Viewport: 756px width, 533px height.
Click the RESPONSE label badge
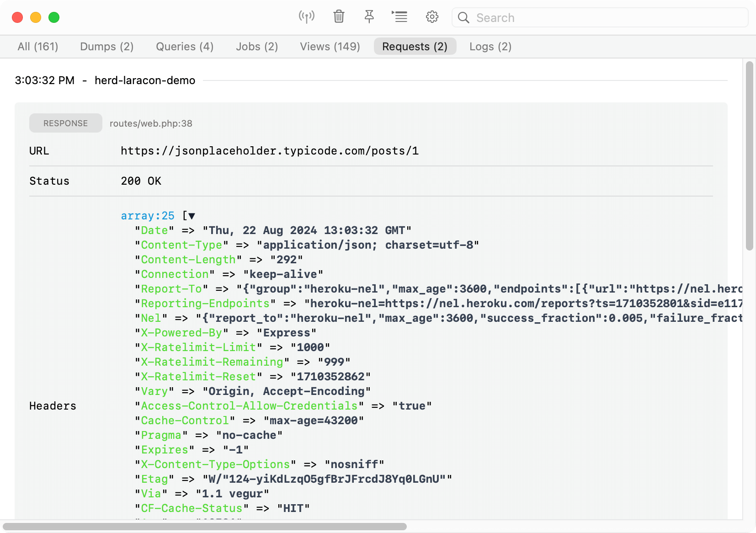tap(66, 123)
